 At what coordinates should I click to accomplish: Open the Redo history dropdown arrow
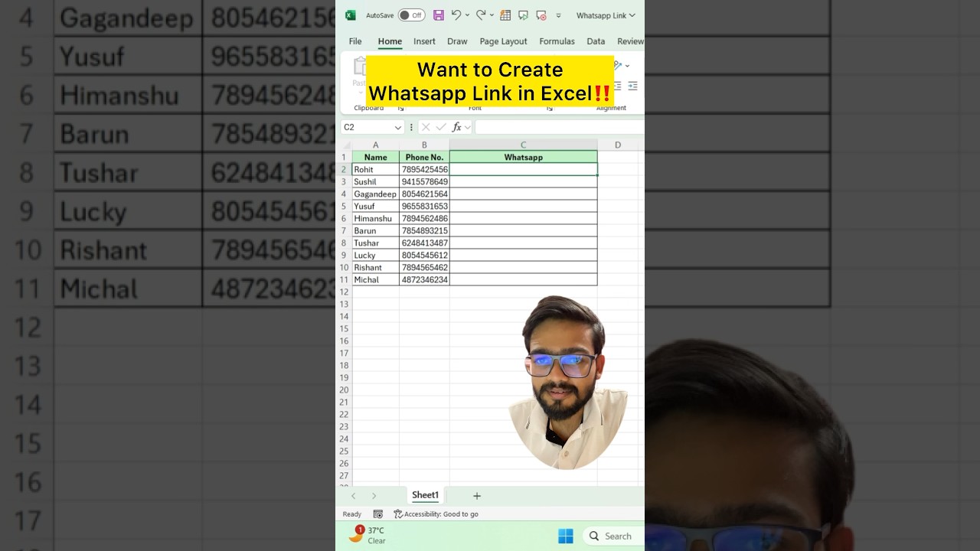coord(492,15)
